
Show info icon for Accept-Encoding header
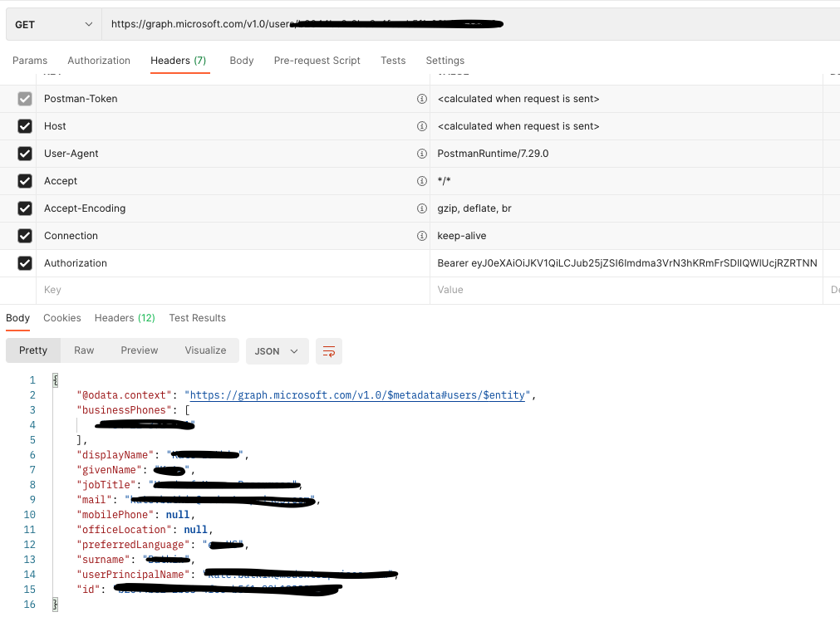pyautogui.click(x=422, y=208)
